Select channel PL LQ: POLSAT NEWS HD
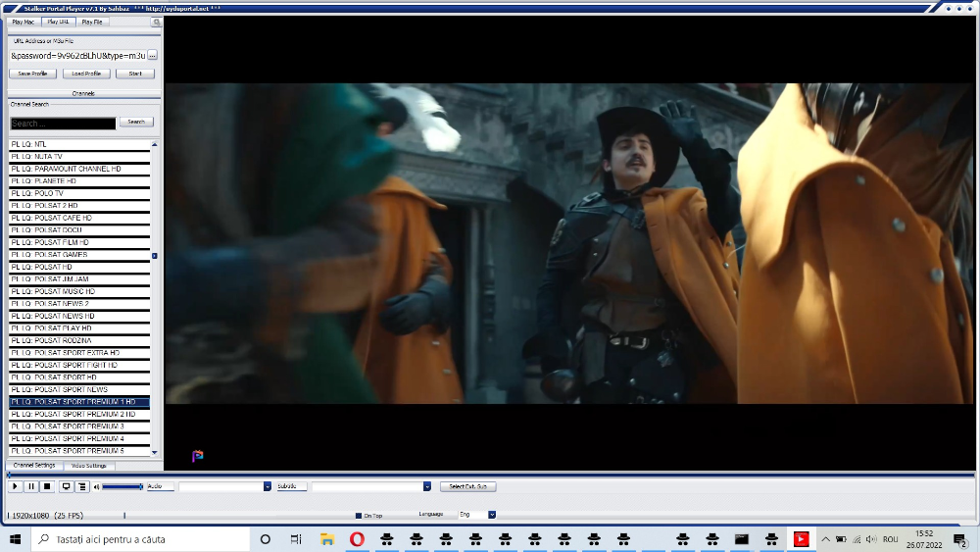Viewport: 980px width, 552px height. pyautogui.click(x=79, y=317)
